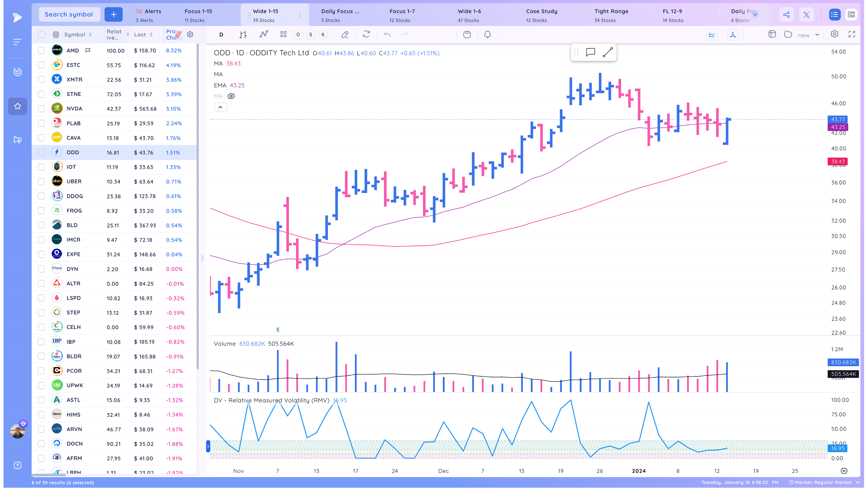Screen dimensions: 868x488
Task: Open the chart bar-style selector icon
Action: tap(243, 34)
